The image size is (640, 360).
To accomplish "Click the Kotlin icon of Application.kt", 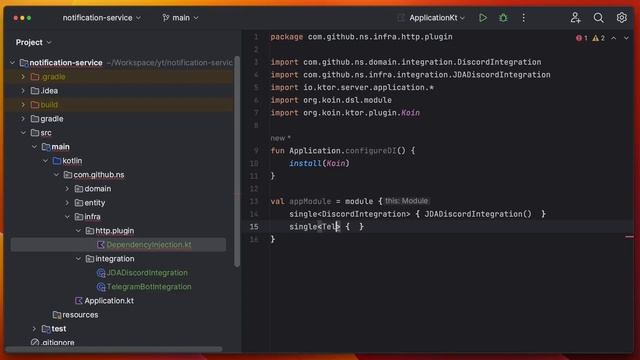I will [79, 301].
